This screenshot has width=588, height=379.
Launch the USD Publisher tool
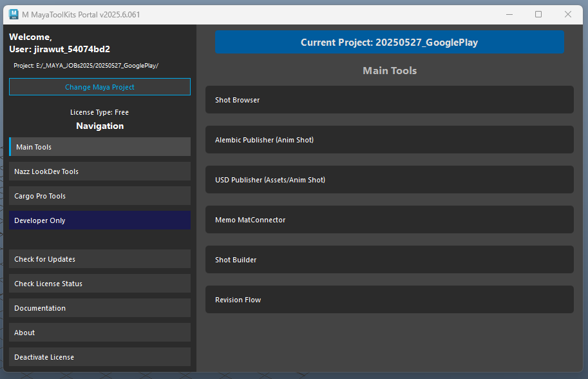[x=389, y=179]
